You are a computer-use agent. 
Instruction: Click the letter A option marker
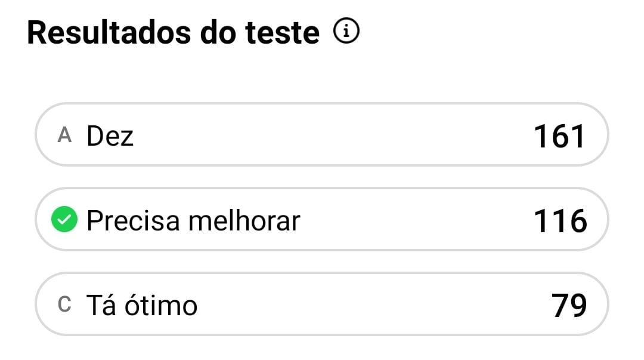click(64, 136)
